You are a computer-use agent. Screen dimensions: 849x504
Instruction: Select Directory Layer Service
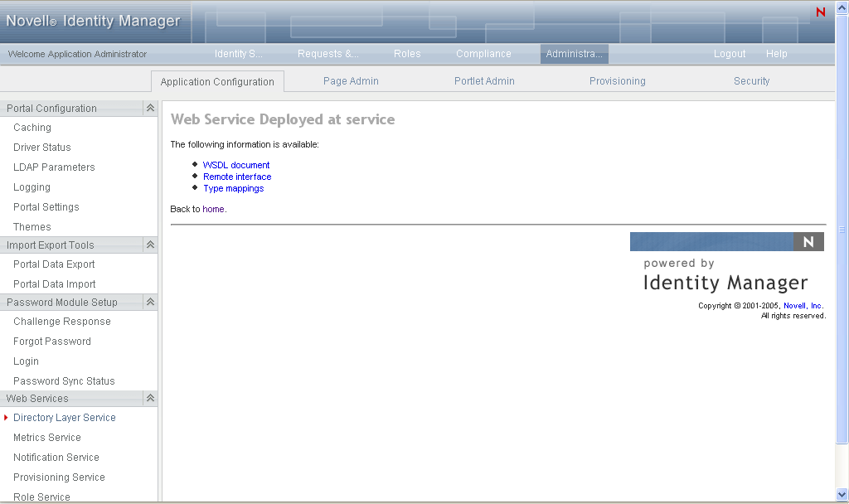click(65, 418)
